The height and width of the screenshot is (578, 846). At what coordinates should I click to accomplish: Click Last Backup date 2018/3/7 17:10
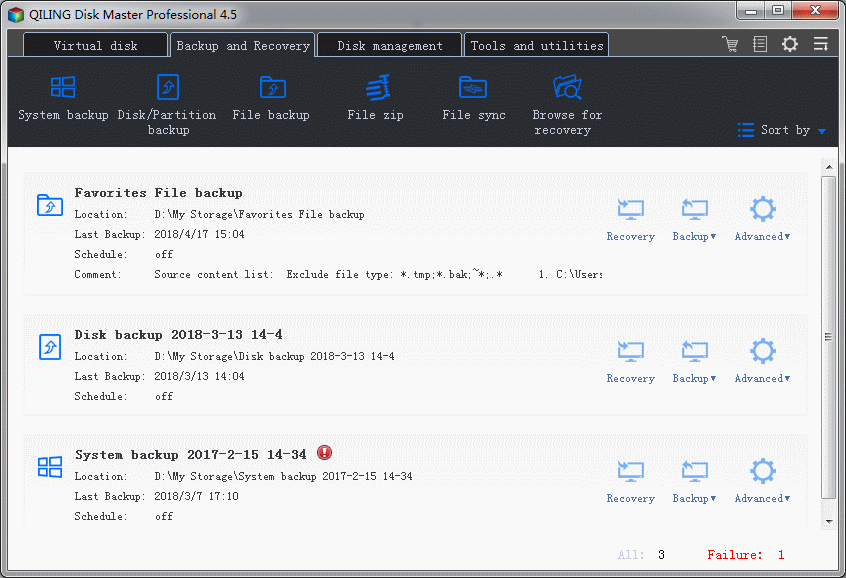[196, 496]
